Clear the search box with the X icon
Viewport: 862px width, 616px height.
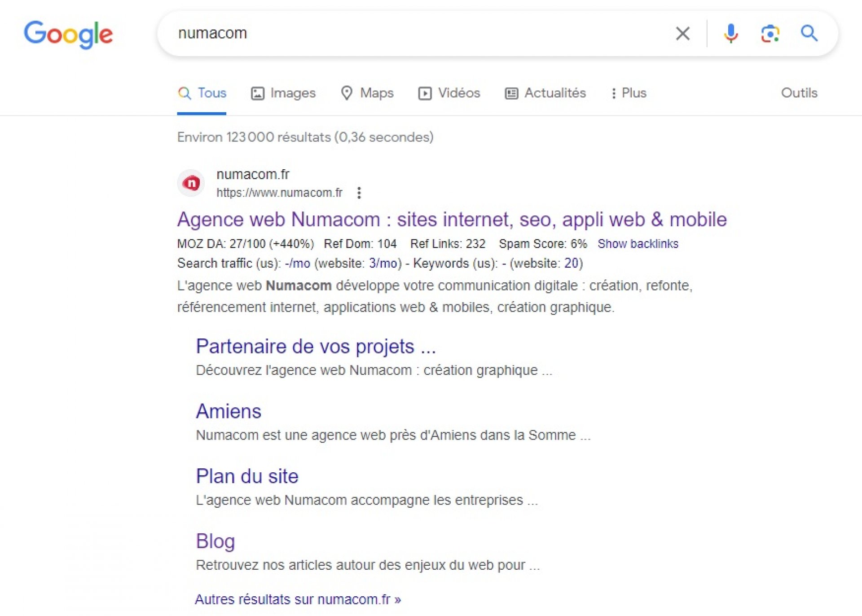tap(682, 33)
